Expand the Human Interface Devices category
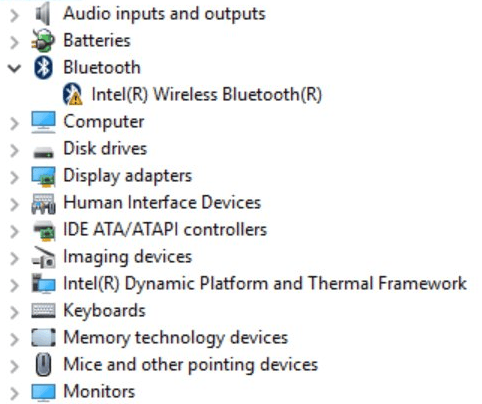This screenshot has height=404, width=482. coord(14,204)
